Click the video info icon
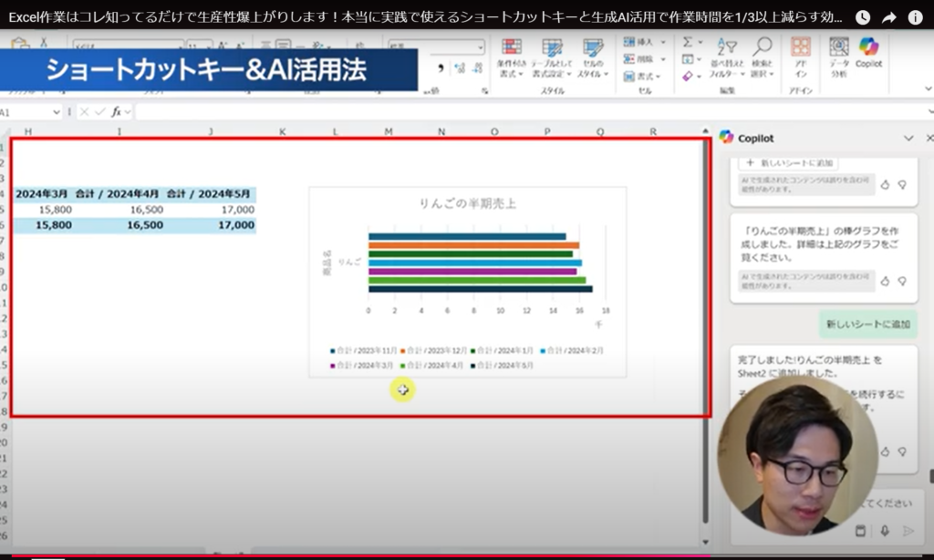The width and height of the screenshot is (934, 560). (x=915, y=17)
